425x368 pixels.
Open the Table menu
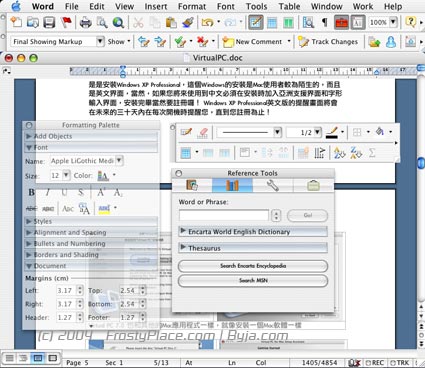coord(289,6)
